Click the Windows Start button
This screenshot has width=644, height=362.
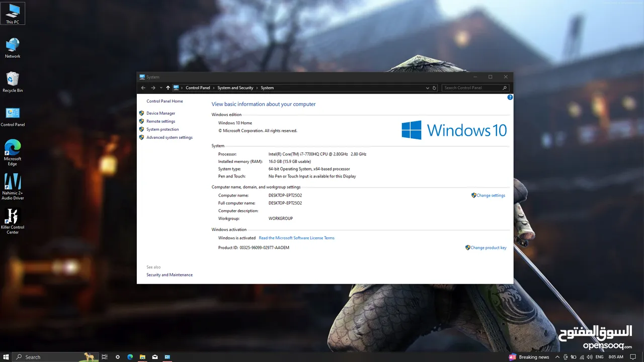(x=6, y=357)
